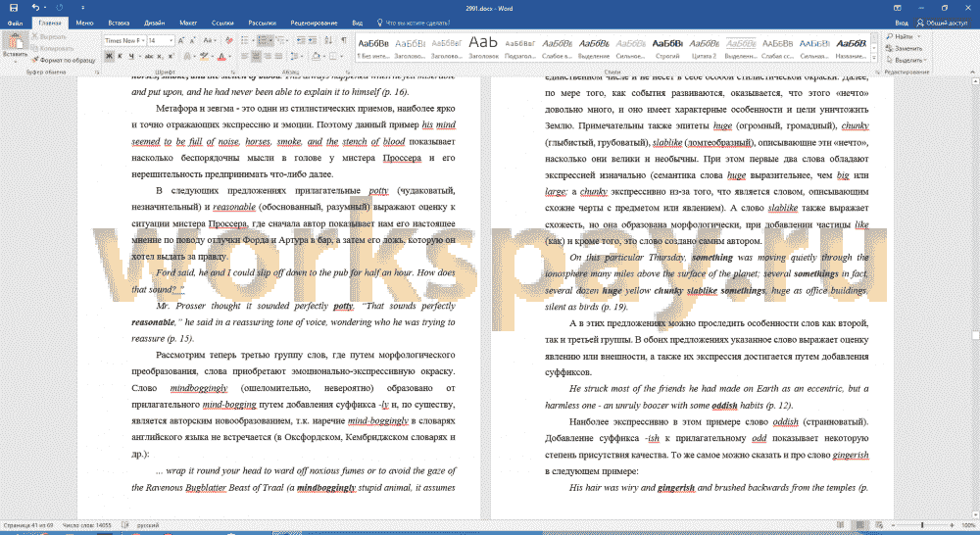Switch to Рассылки tab
The width and height of the screenshot is (980, 535).
262,24
